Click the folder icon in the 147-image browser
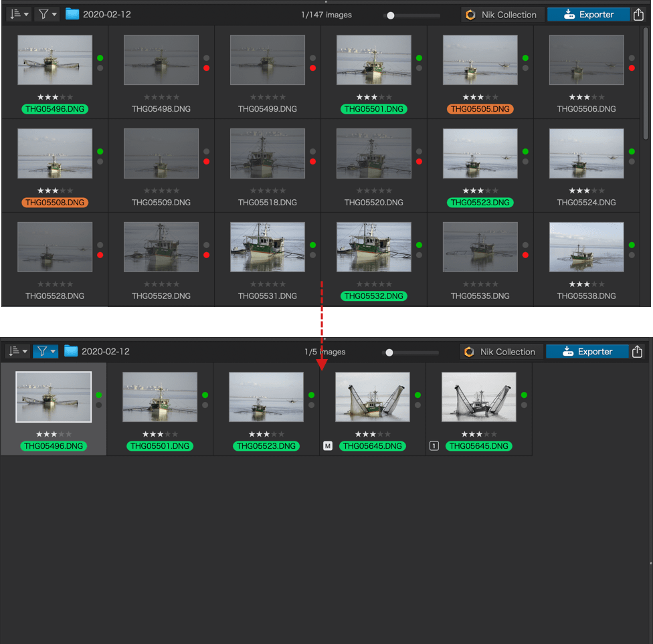The height and width of the screenshot is (644, 653). [x=72, y=14]
